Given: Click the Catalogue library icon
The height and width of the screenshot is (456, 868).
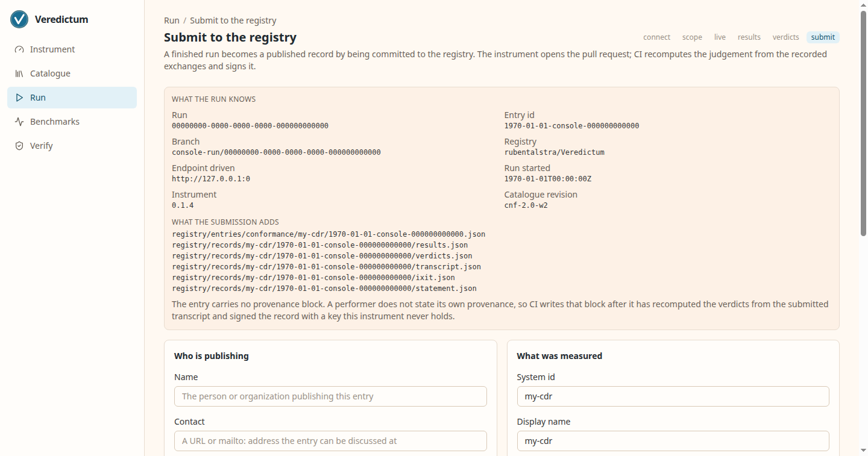Looking at the screenshot, I should coord(19,73).
